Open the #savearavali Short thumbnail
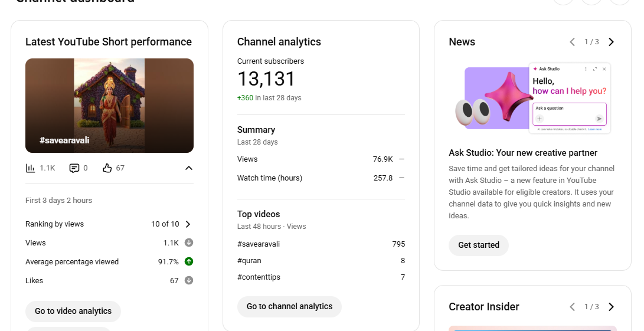Image resolution: width=644 pixels, height=331 pixels. click(x=109, y=106)
